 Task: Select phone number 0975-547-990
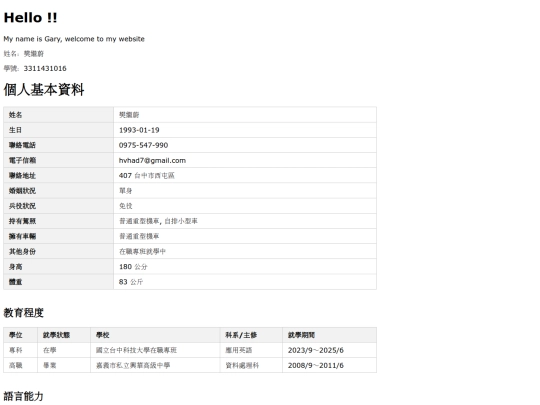pyautogui.click(x=144, y=145)
